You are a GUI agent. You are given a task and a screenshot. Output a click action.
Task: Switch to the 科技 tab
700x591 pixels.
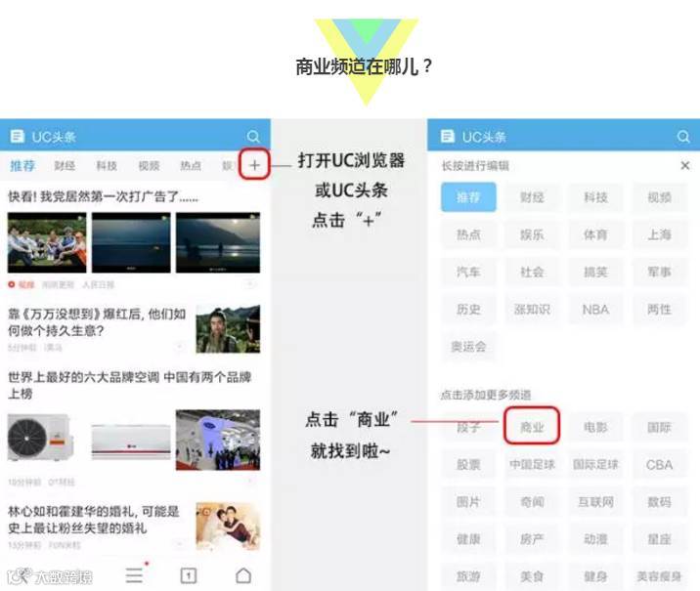tap(107, 166)
